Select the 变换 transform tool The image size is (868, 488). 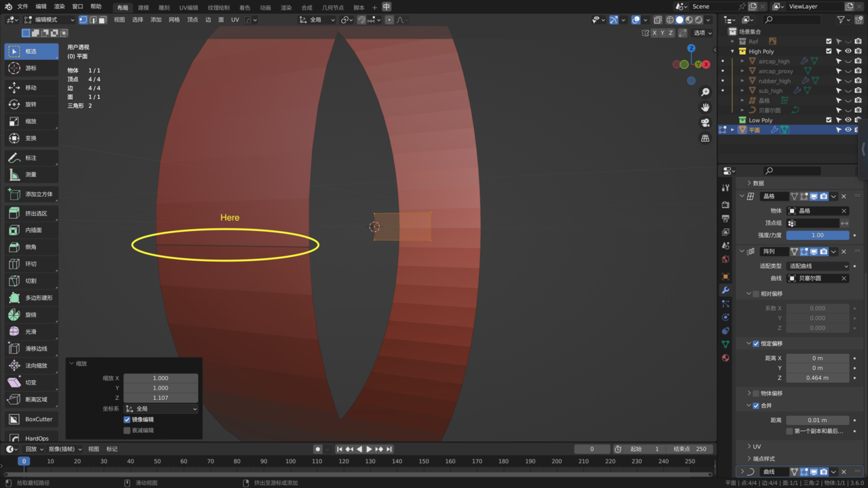click(x=31, y=138)
